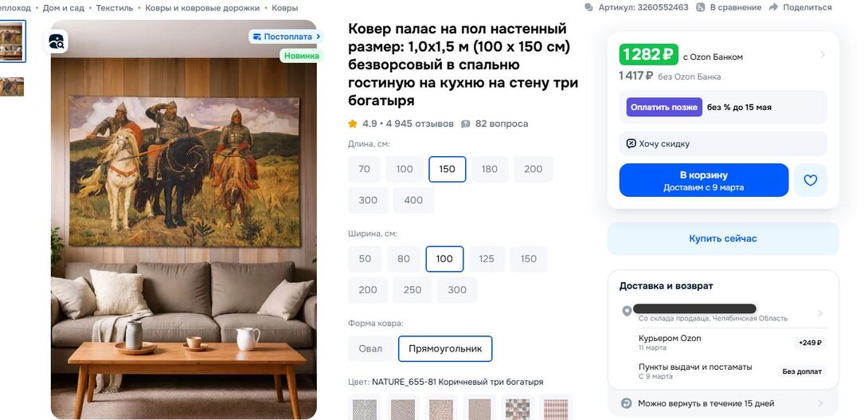Open Ковры и ковровые дорожки breadcrumb
868x420 pixels.
tap(202, 8)
